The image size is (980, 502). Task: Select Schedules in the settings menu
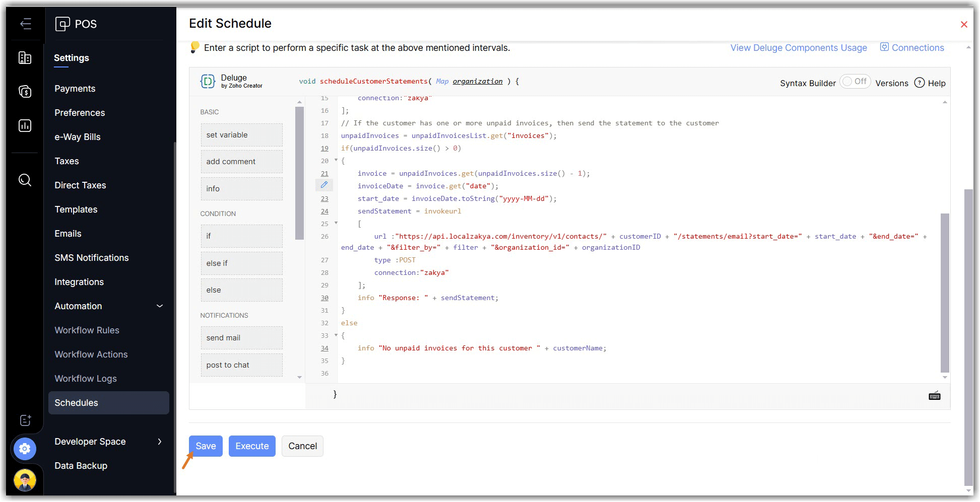(x=76, y=403)
